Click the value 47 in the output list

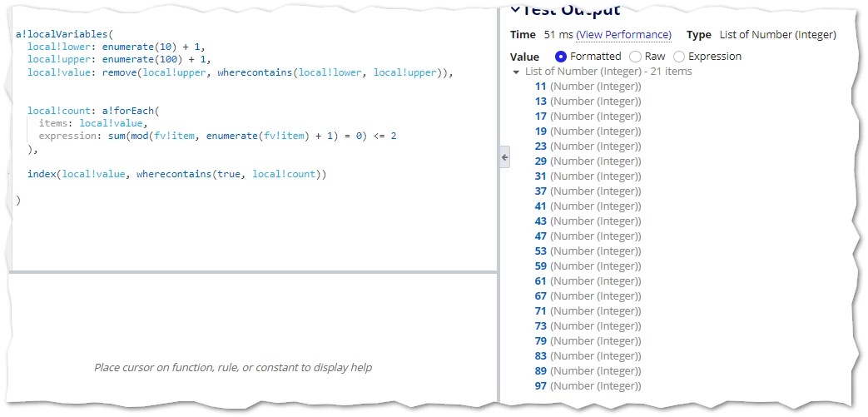click(x=540, y=236)
